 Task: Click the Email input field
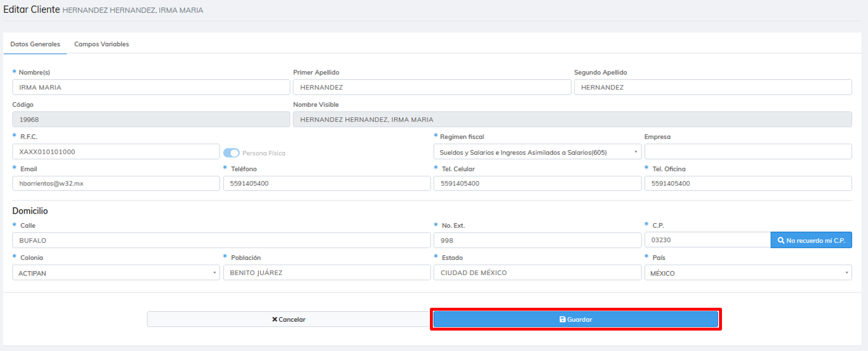point(116,183)
